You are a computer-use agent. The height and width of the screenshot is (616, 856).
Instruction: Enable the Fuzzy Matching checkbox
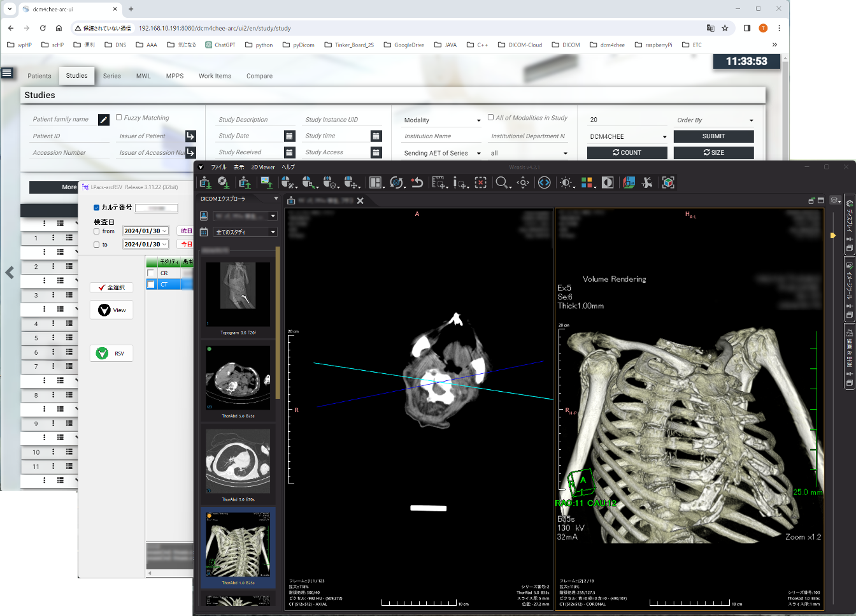tap(118, 117)
